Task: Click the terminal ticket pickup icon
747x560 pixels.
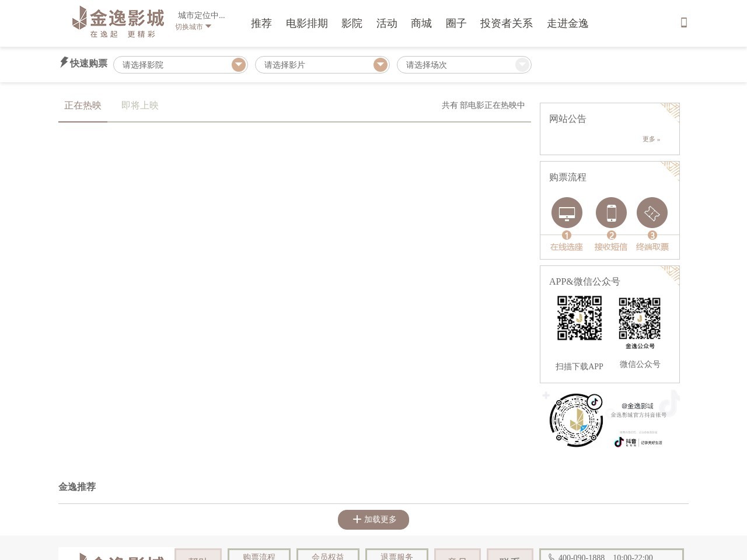Action: [652, 212]
